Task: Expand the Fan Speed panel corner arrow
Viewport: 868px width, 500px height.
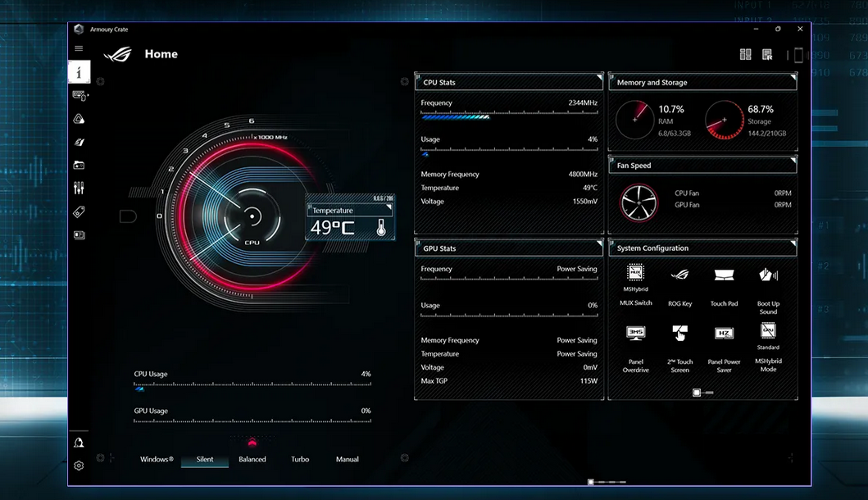Action: click(793, 160)
